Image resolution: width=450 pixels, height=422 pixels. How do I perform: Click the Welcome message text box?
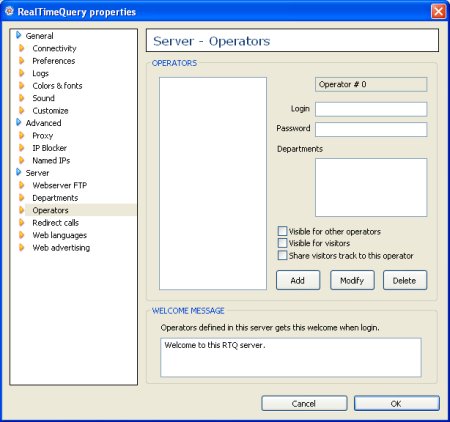(291, 357)
